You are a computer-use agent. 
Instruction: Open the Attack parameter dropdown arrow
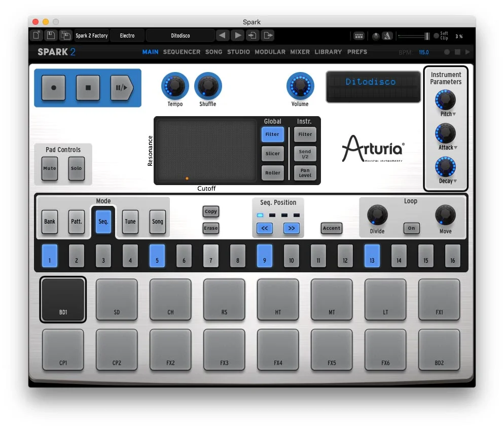coord(455,148)
